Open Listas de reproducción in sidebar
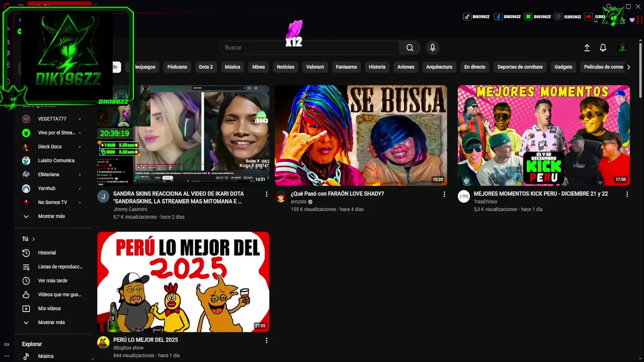 click(53, 267)
